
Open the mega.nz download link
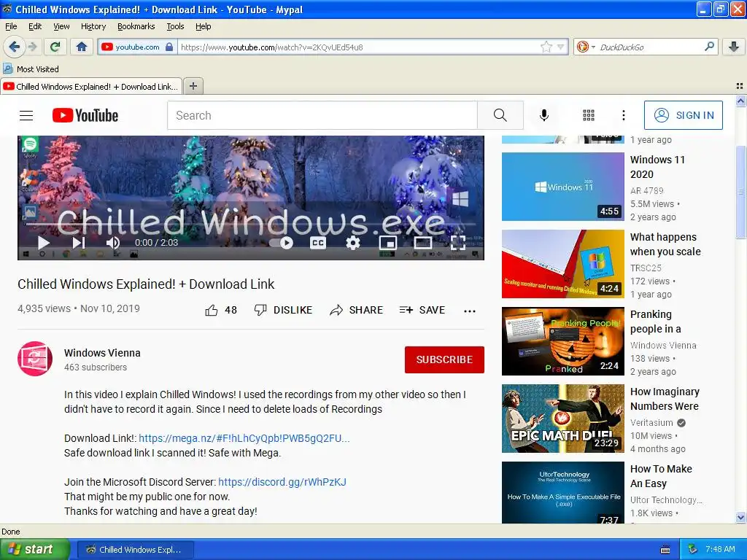[x=244, y=438]
